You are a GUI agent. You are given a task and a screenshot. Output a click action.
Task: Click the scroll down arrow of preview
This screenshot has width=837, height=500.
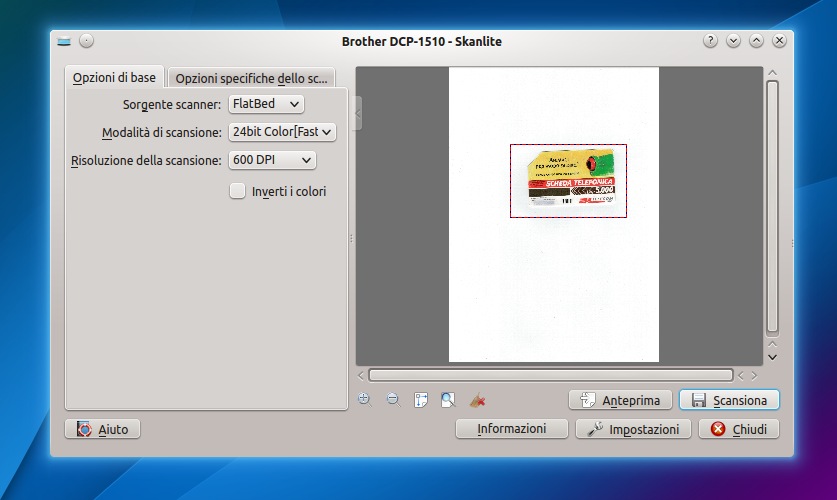tap(772, 358)
